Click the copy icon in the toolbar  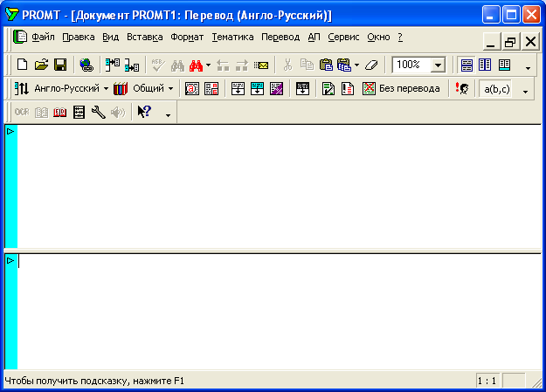[307, 65]
